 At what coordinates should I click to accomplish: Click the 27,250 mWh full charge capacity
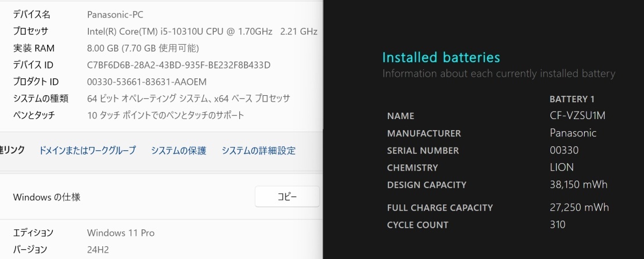[x=579, y=207]
